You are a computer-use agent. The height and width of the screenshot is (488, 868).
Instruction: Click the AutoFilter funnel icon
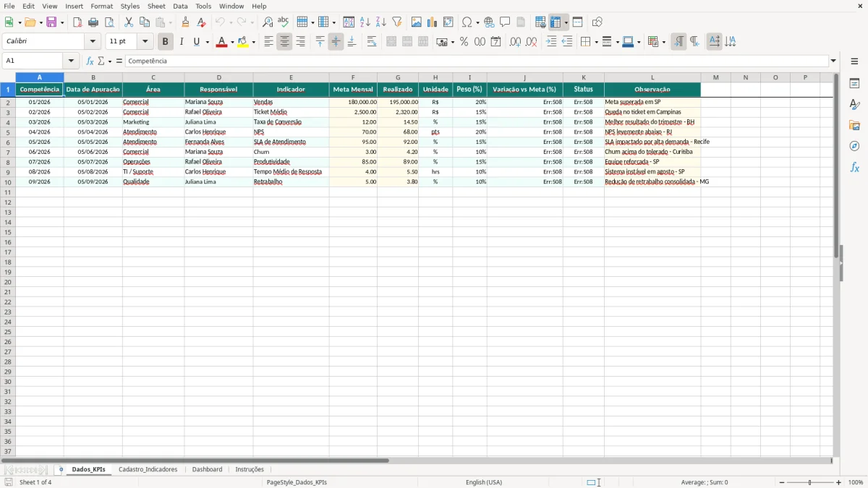(x=397, y=22)
